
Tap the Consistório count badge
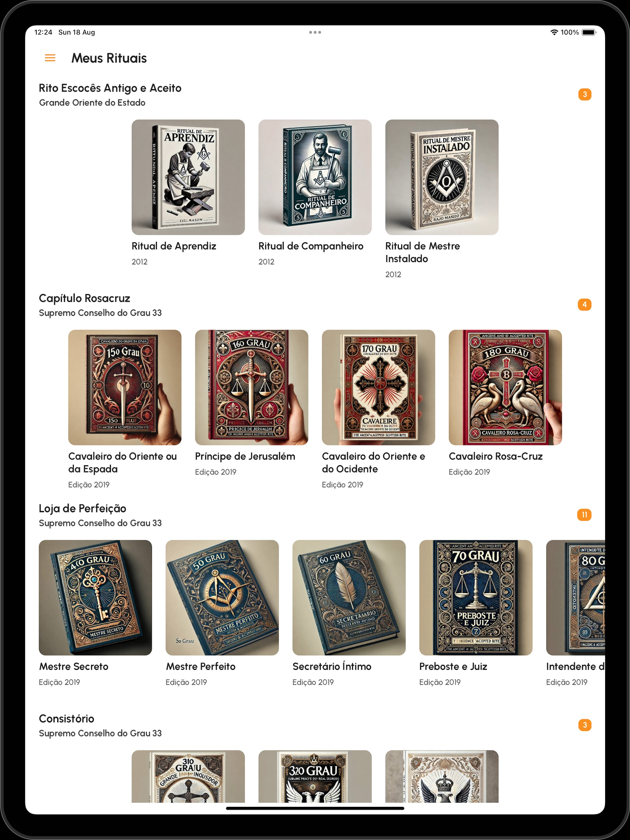pos(585,725)
